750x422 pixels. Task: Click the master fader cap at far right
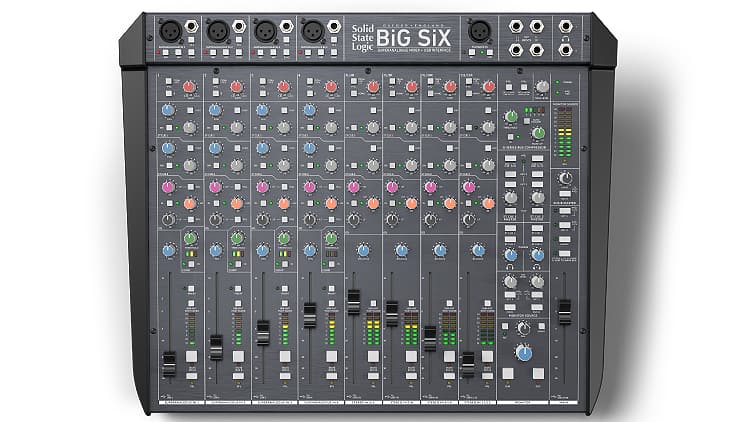pyautogui.click(x=565, y=312)
